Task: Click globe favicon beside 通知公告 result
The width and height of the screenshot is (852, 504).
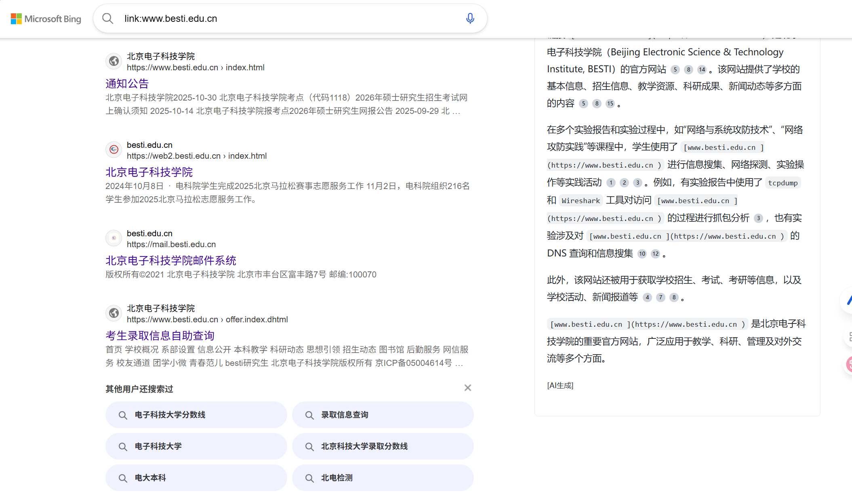Action: point(114,61)
